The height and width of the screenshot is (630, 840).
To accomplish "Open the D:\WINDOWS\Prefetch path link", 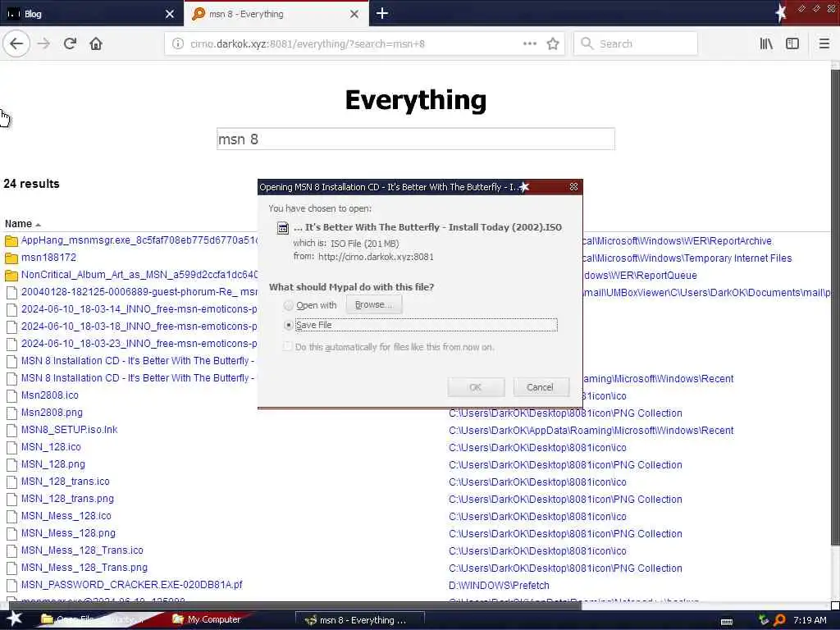I will (500, 586).
